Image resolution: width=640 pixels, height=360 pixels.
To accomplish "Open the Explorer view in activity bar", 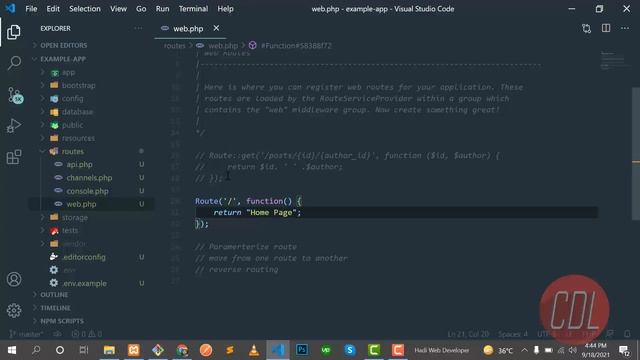I will pyautogui.click(x=13, y=32).
